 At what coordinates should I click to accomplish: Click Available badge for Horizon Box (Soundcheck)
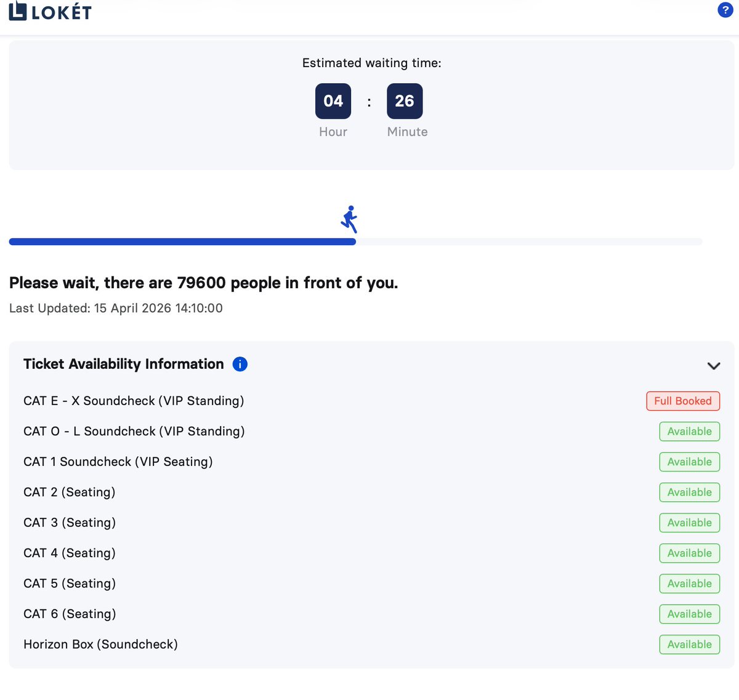click(689, 645)
